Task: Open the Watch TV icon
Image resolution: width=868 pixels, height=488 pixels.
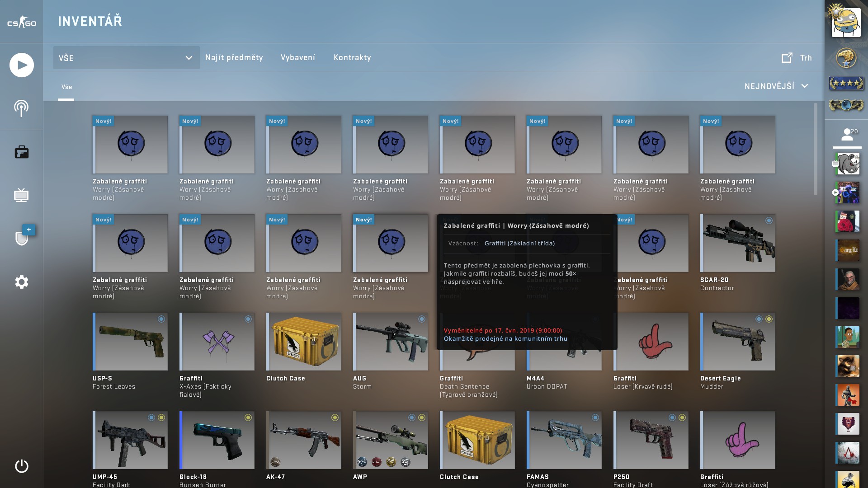Action: (21, 195)
